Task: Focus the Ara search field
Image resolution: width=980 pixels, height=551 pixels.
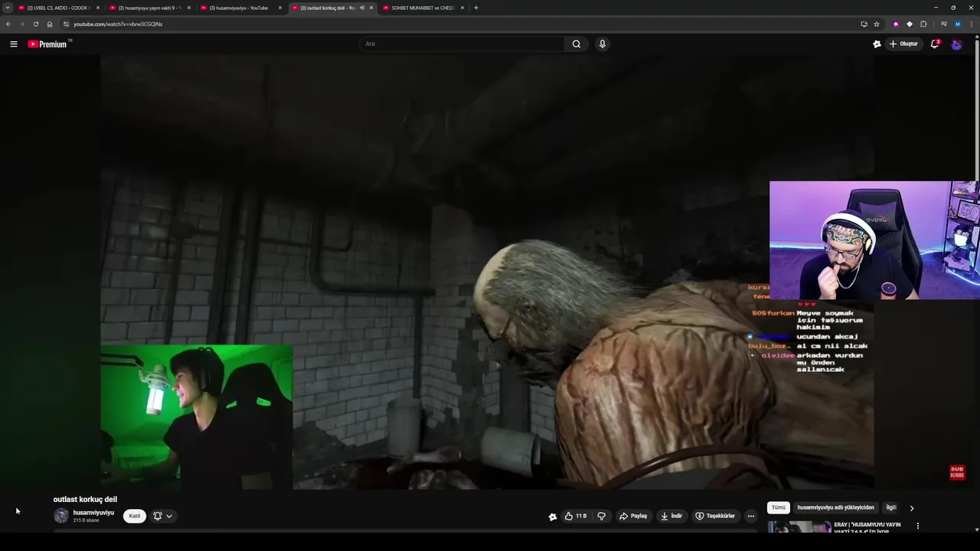Action: [462, 44]
